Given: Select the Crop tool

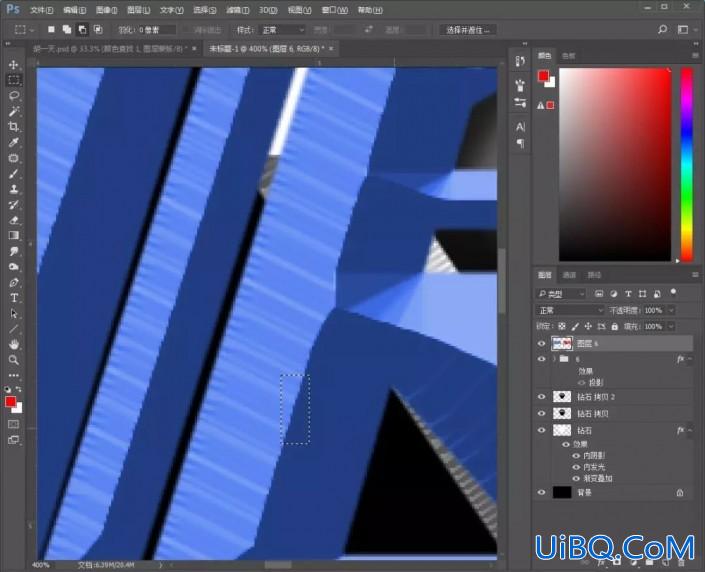Looking at the screenshot, I should [13, 127].
